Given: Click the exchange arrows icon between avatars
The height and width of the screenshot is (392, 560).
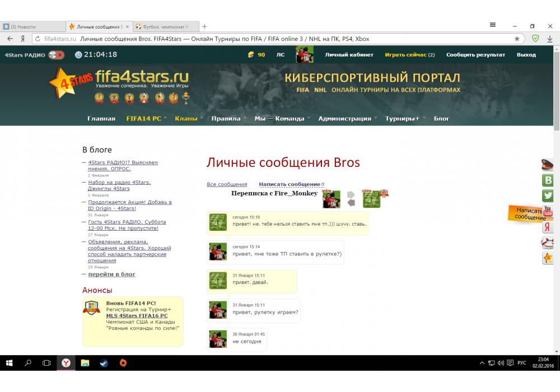Looking at the screenshot, I should coord(351,199).
